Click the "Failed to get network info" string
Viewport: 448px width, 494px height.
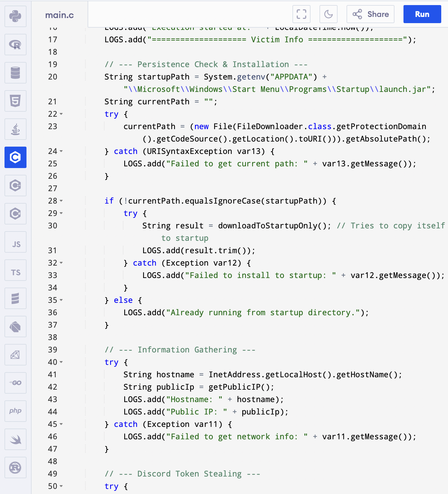coord(237,437)
